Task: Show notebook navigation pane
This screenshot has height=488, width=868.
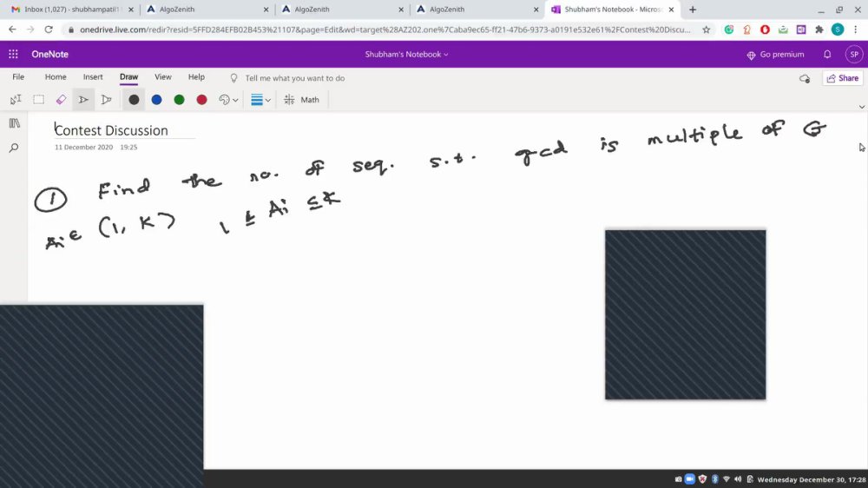Action: (x=15, y=123)
